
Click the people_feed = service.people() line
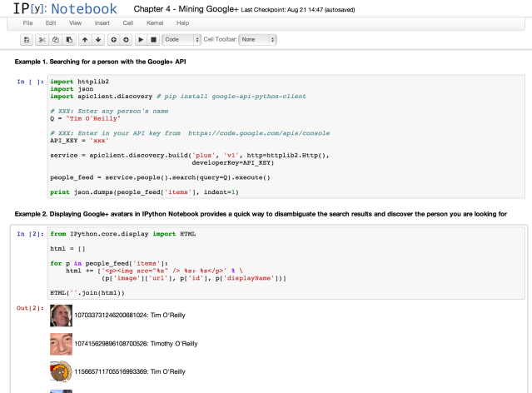(x=160, y=177)
